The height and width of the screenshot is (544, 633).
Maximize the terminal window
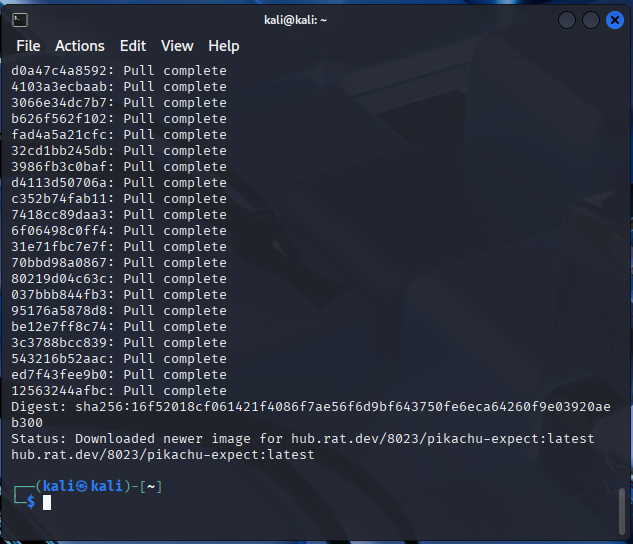(x=591, y=20)
